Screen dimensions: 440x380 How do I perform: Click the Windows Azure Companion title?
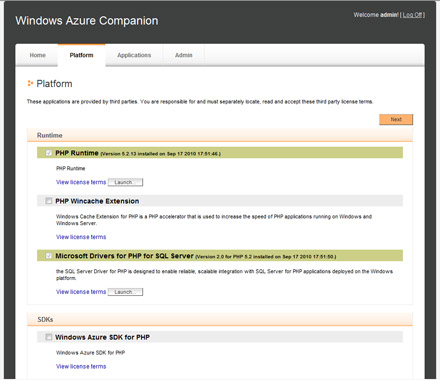tap(87, 21)
